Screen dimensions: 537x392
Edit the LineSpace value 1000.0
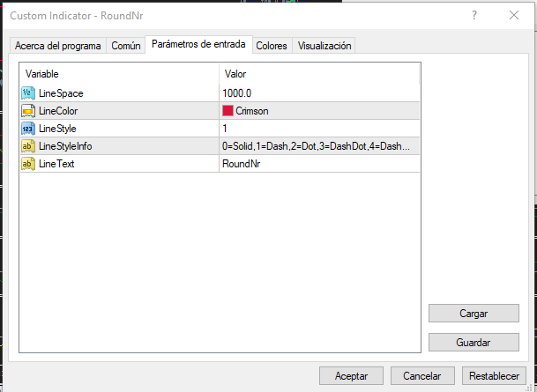pyautogui.click(x=319, y=93)
